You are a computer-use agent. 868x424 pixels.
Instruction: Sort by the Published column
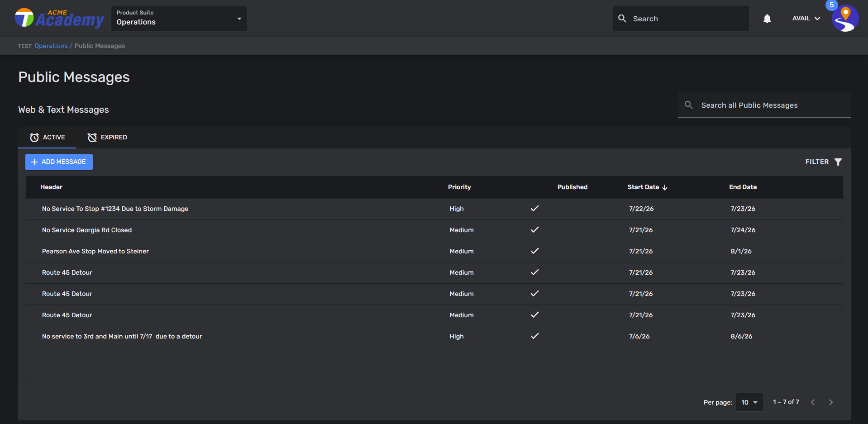point(572,187)
